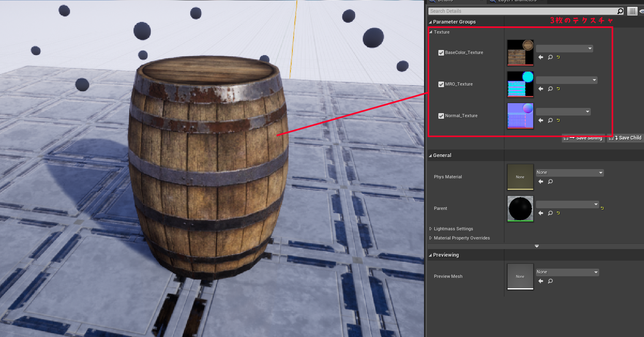Browse to Preview Mesh magnifier icon
The height and width of the screenshot is (337, 644).
550,281
